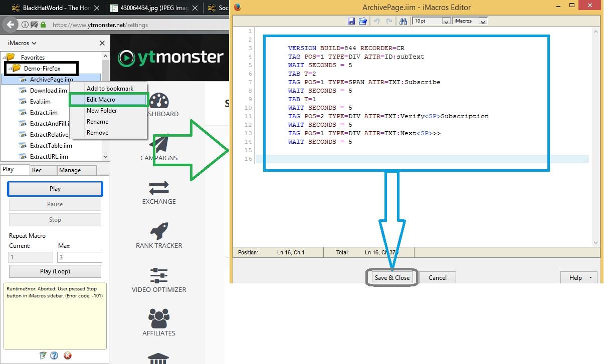Open the Video Optimizer sliders icon

click(159, 276)
